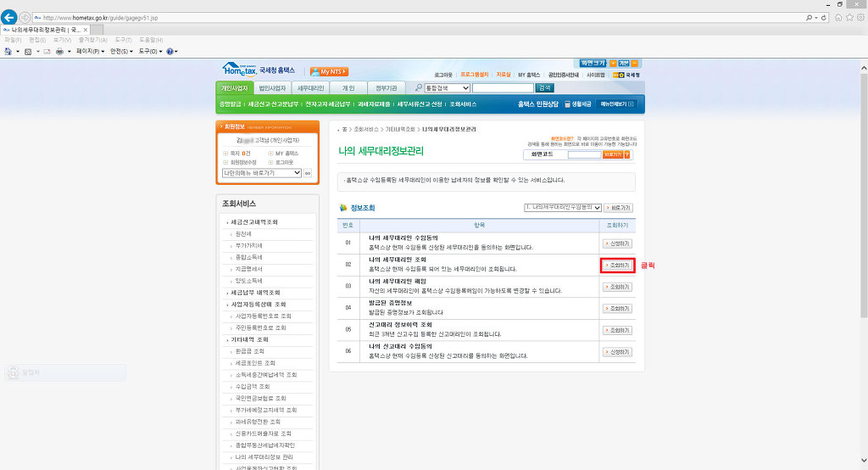Image resolution: width=868 pixels, height=470 pixels.
Task: Click 조회하기 for 발급된 증명정보
Action: click(618, 309)
